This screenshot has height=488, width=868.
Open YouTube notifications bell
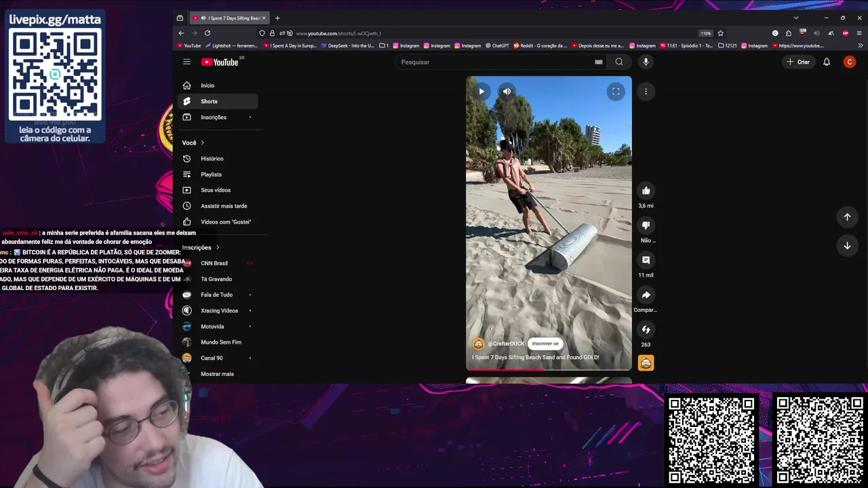click(x=827, y=62)
